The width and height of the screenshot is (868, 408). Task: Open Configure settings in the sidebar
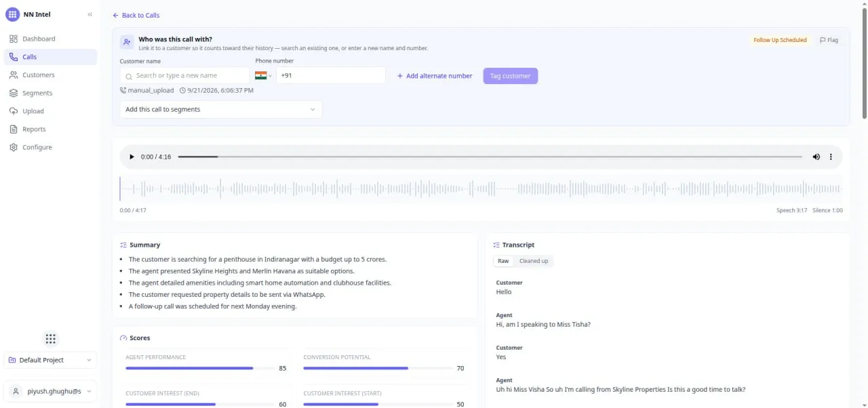(50, 147)
